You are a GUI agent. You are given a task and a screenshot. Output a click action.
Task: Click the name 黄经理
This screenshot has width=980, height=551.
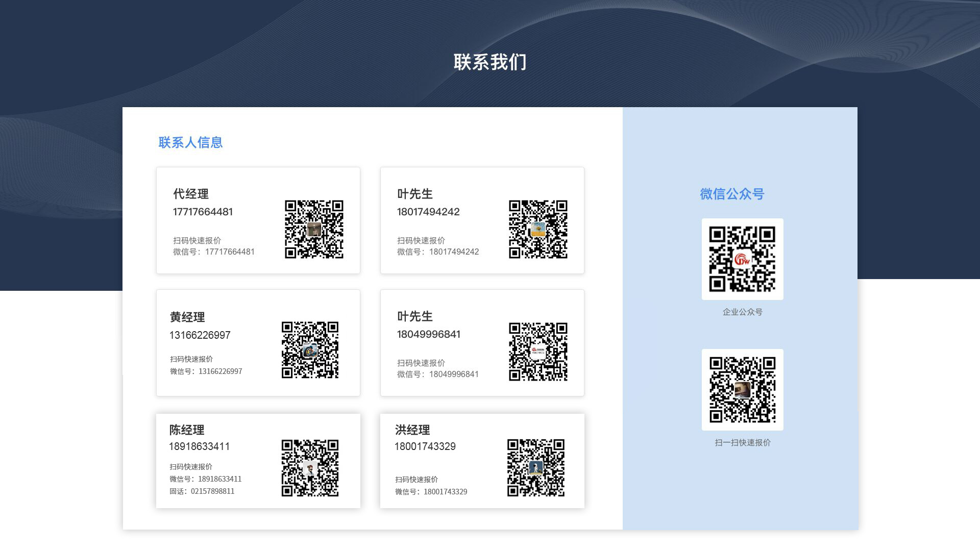pyautogui.click(x=187, y=317)
